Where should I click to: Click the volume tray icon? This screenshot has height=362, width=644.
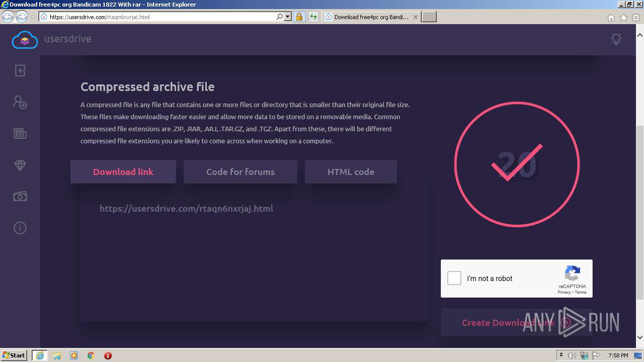coord(572,355)
